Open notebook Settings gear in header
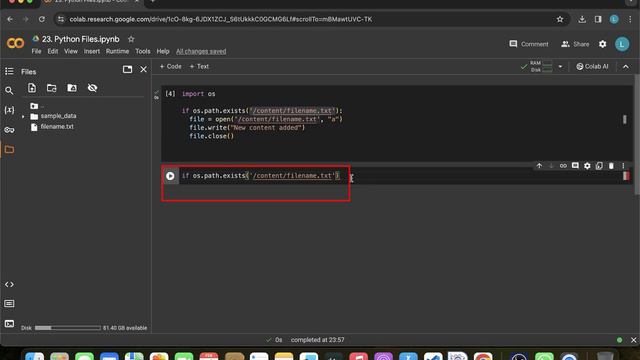 point(602,44)
